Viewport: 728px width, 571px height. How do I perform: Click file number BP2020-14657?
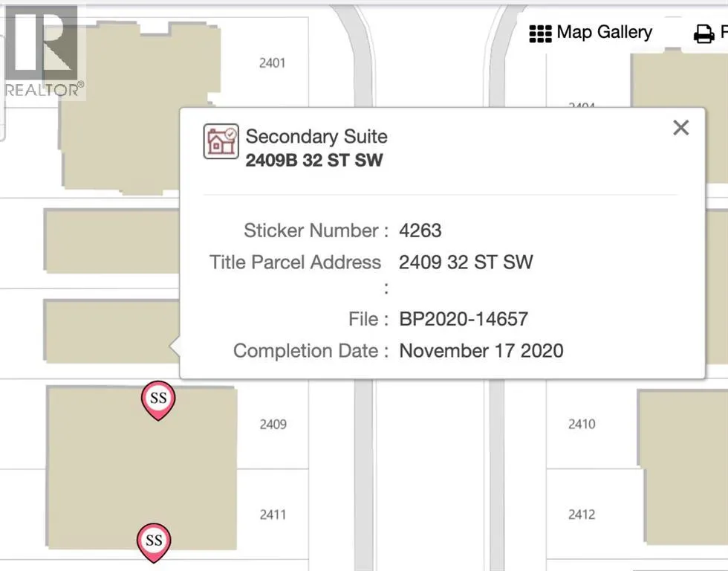(x=464, y=320)
